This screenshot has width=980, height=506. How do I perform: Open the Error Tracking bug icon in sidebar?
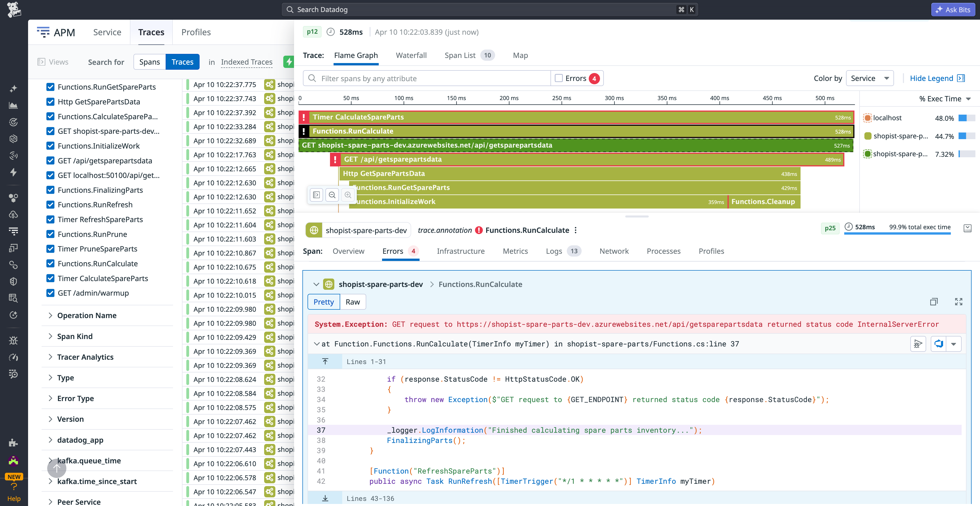(14, 341)
